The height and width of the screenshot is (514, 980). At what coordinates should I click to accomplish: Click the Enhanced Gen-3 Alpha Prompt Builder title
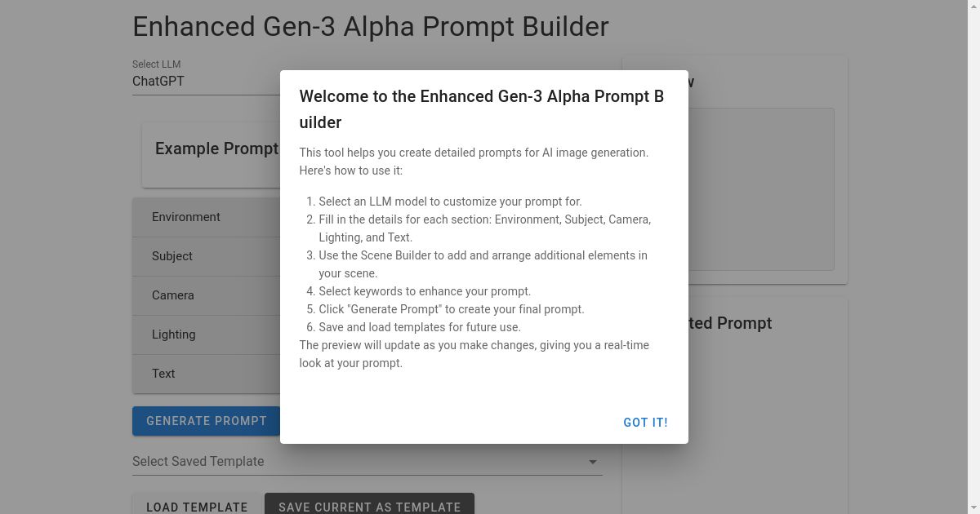point(370,27)
